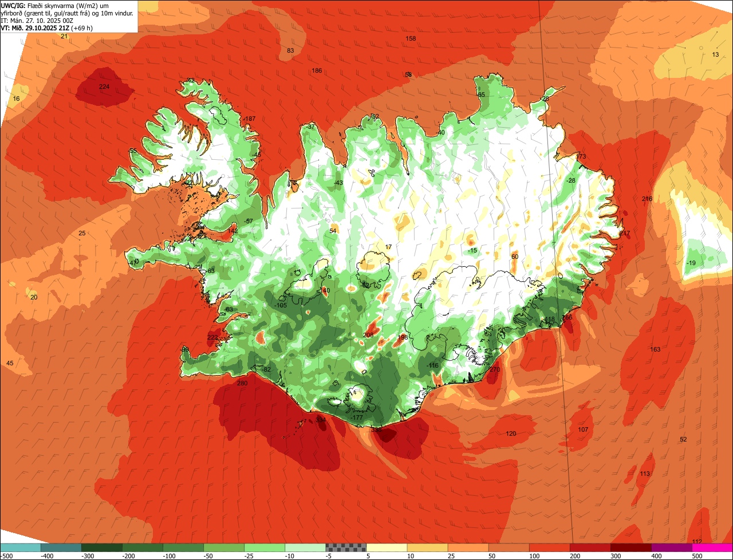Click the legend swatch between 10 and 25
The height and width of the screenshot is (560, 733).
point(427,547)
